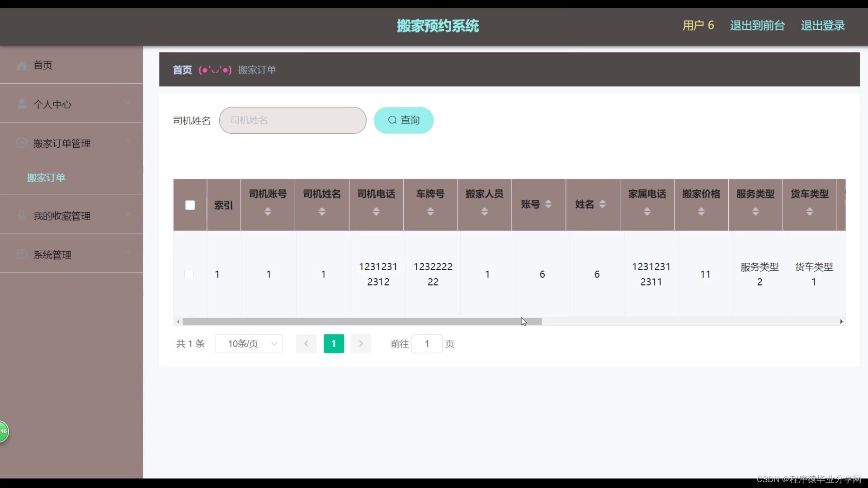Click the chat icon beside 系统管理

[21, 254]
